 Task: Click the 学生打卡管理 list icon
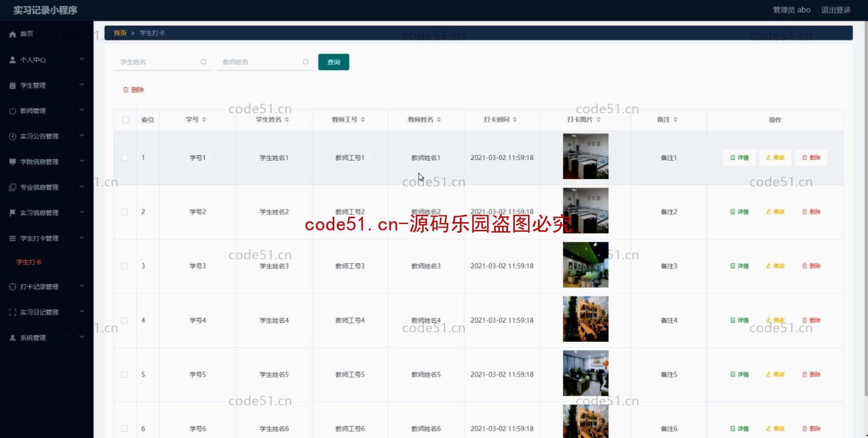pyautogui.click(x=13, y=238)
